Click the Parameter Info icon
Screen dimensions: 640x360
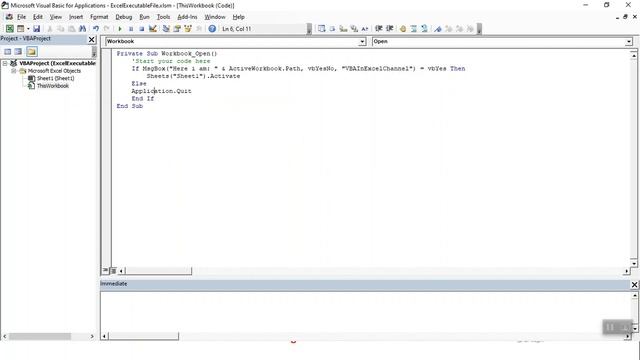click(x=354, y=29)
